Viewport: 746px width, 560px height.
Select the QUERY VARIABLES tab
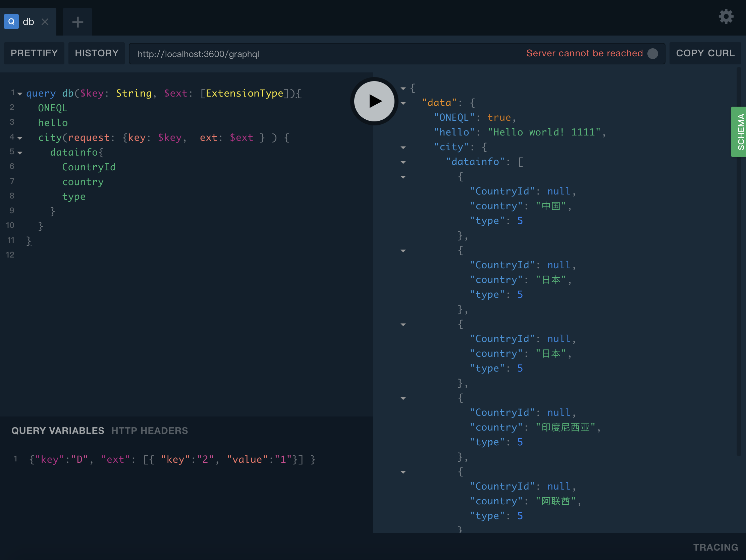point(58,431)
